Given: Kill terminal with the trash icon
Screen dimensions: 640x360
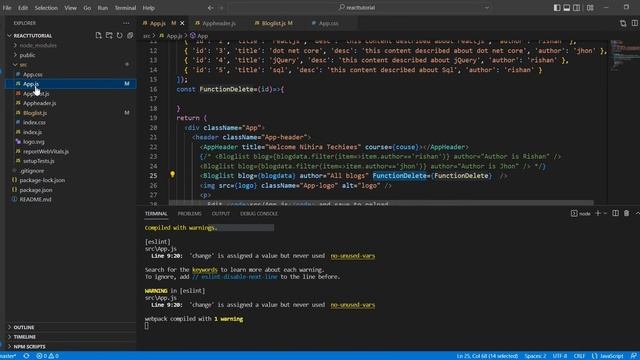Looking at the screenshot, I should (x=627, y=213).
